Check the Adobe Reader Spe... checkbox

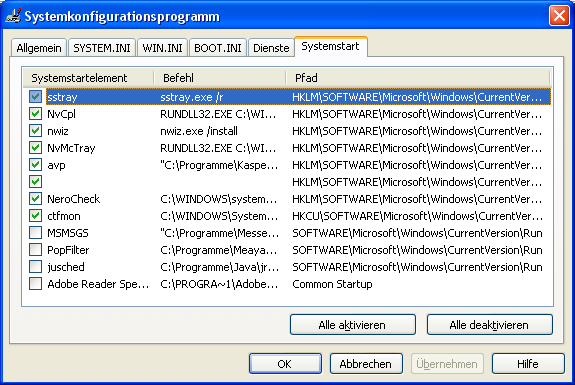pyautogui.click(x=36, y=283)
